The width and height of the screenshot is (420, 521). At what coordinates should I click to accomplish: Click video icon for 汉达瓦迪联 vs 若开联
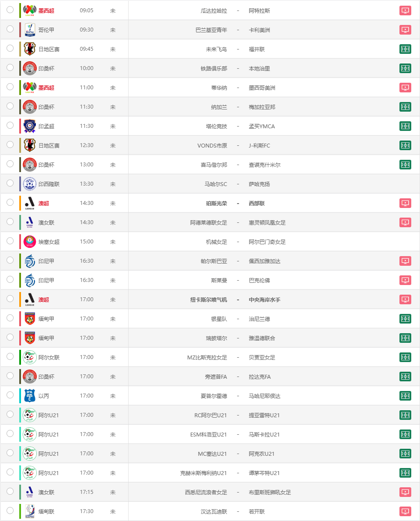[x=405, y=512]
